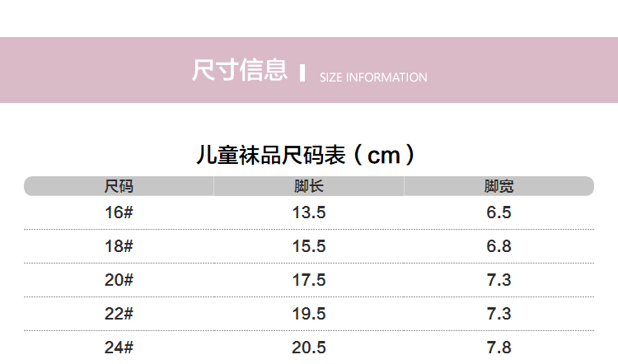618x364 pixels.
Task: Click the SIZE INFORMATION subtitle text
Action: [373, 77]
